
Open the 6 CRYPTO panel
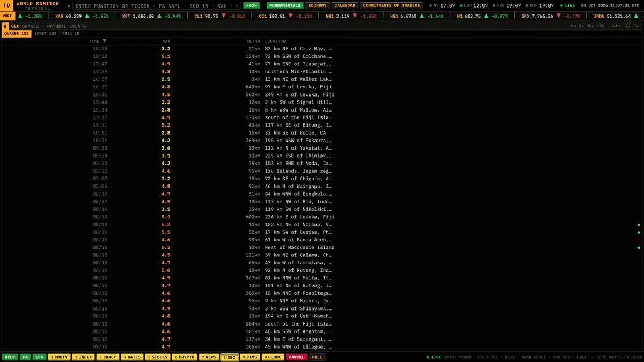pyautogui.click(x=184, y=357)
